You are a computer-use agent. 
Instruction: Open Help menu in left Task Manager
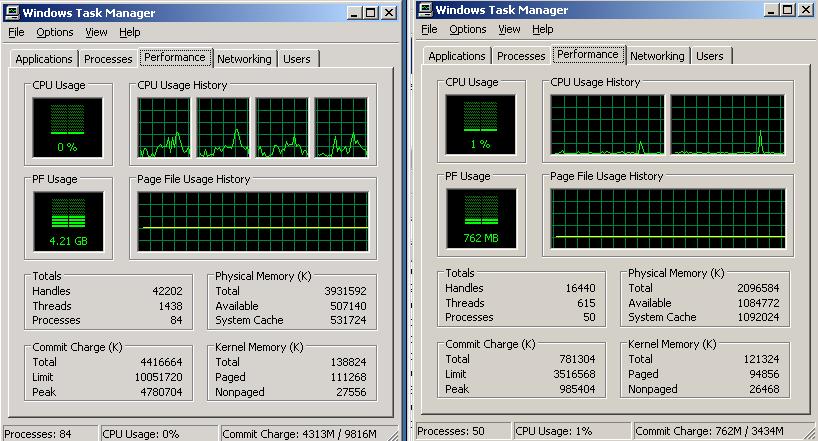pyautogui.click(x=129, y=32)
